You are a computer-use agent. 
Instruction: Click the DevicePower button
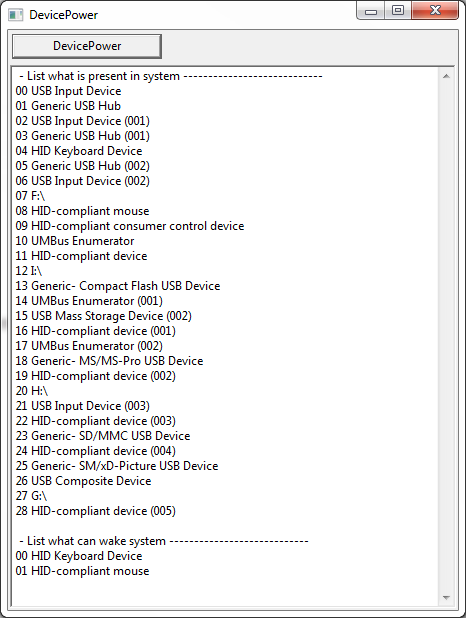[x=87, y=46]
